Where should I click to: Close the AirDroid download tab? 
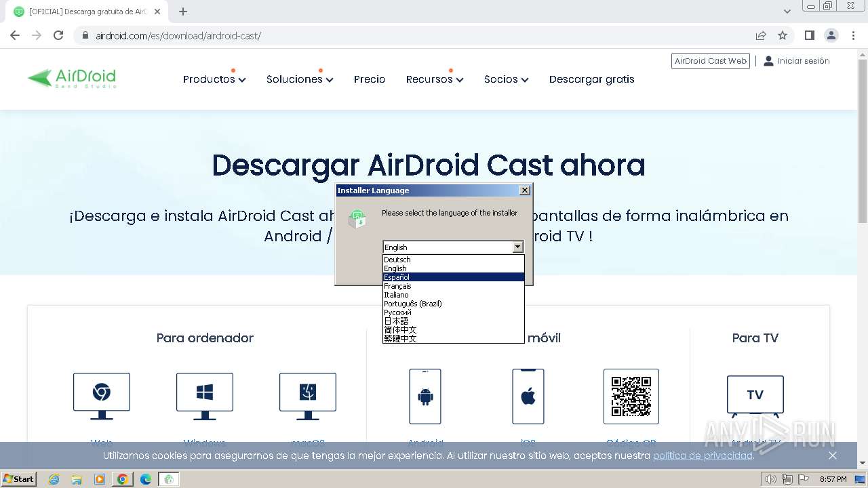[x=157, y=12]
